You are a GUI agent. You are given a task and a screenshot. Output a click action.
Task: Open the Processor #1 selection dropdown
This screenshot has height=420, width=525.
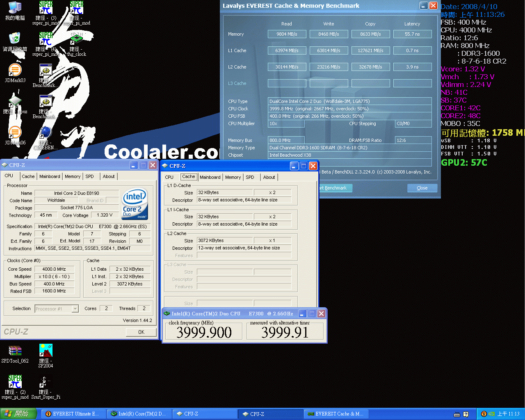(57, 309)
